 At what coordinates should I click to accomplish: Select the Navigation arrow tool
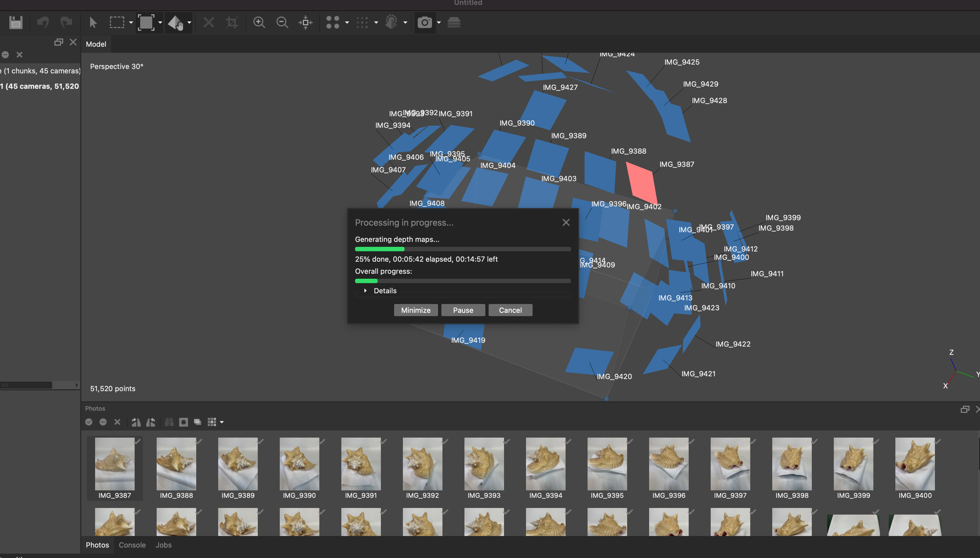93,23
